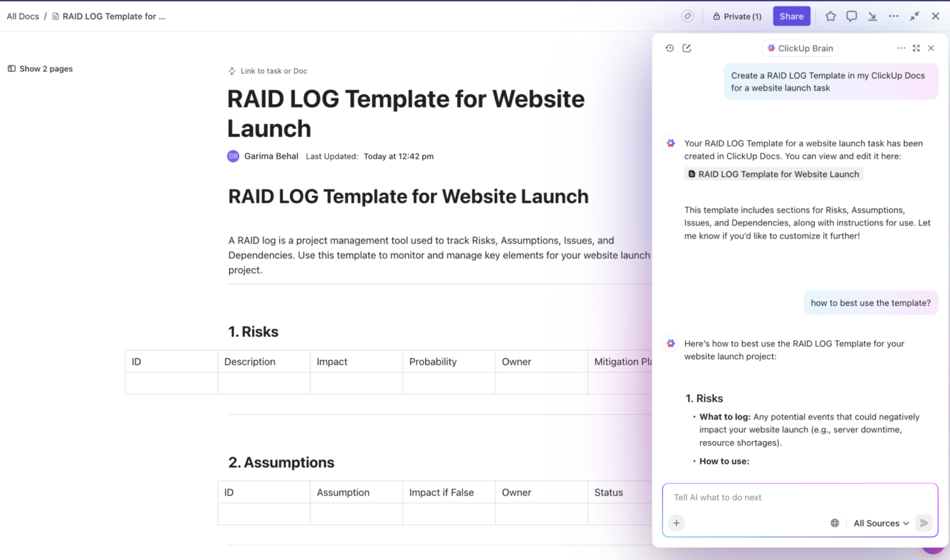Open the comments panel
The height and width of the screenshot is (560, 950).
852,16
